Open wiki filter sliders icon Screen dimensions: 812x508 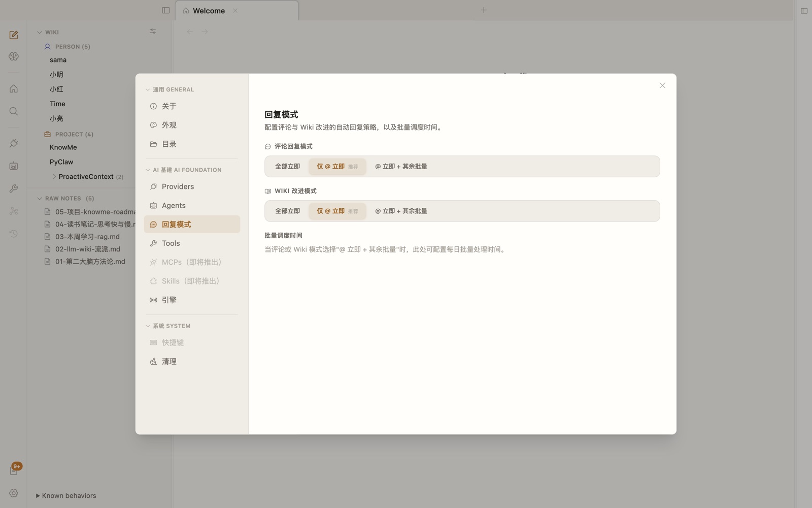point(153,31)
